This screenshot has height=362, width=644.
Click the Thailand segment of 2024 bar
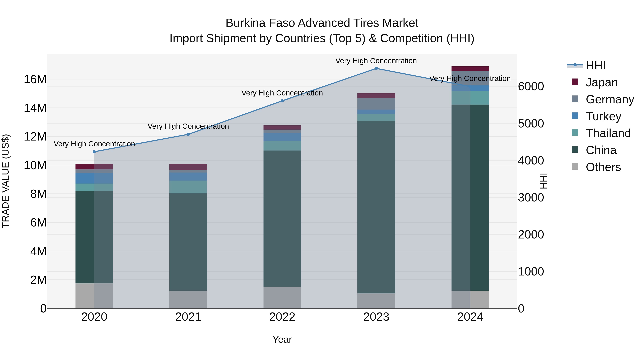[470, 98]
